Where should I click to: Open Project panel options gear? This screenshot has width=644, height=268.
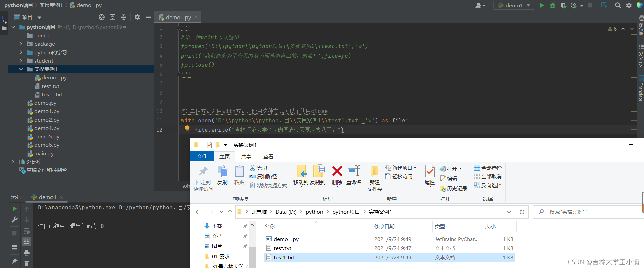click(x=137, y=17)
